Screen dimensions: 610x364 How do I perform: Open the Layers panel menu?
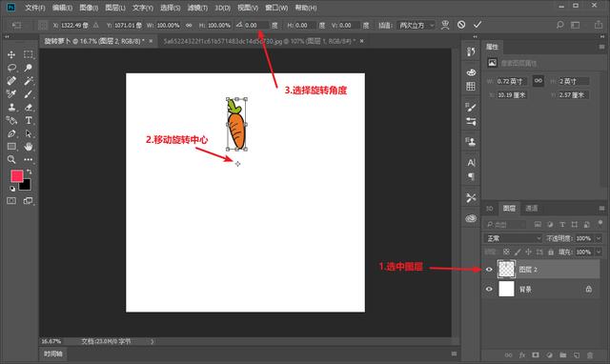pos(601,209)
